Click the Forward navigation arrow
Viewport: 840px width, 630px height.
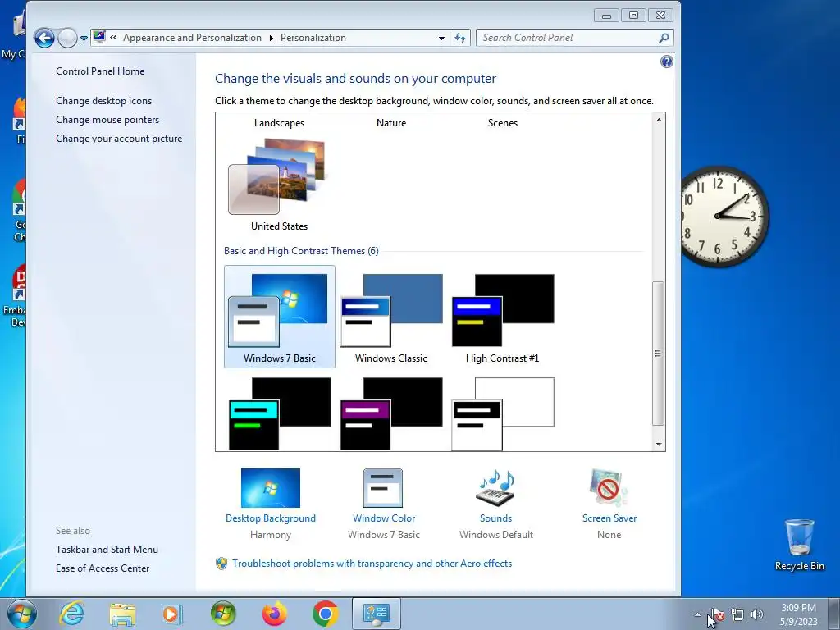[x=67, y=38]
